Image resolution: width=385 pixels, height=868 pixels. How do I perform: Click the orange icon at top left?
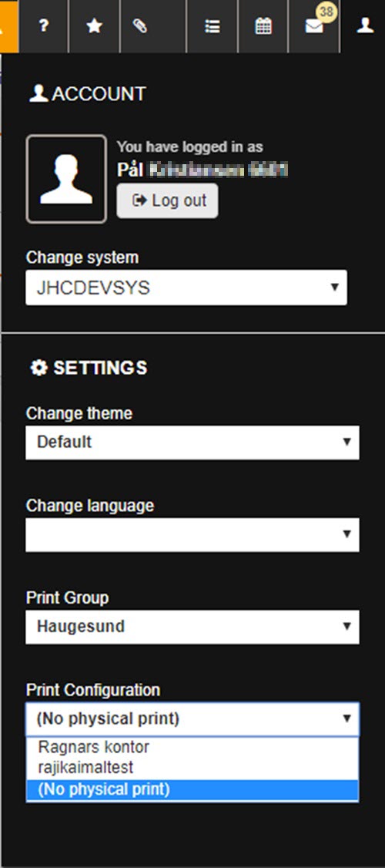pos(8,26)
